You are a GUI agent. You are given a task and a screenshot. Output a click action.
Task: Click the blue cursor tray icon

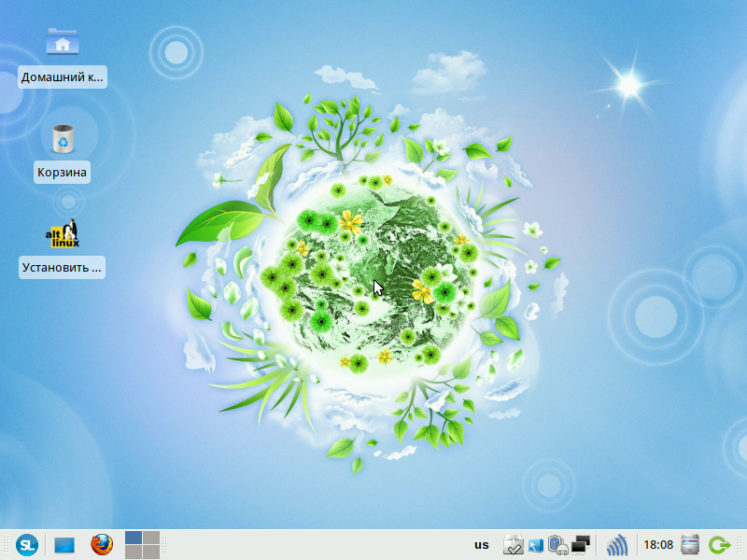pyautogui.click(x=535, y=545)
